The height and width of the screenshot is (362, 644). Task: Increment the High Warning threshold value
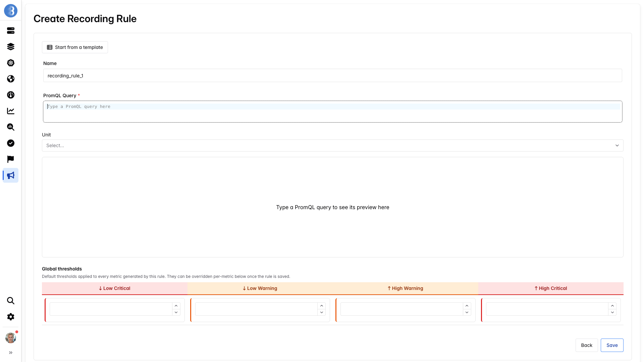point(467,306)
